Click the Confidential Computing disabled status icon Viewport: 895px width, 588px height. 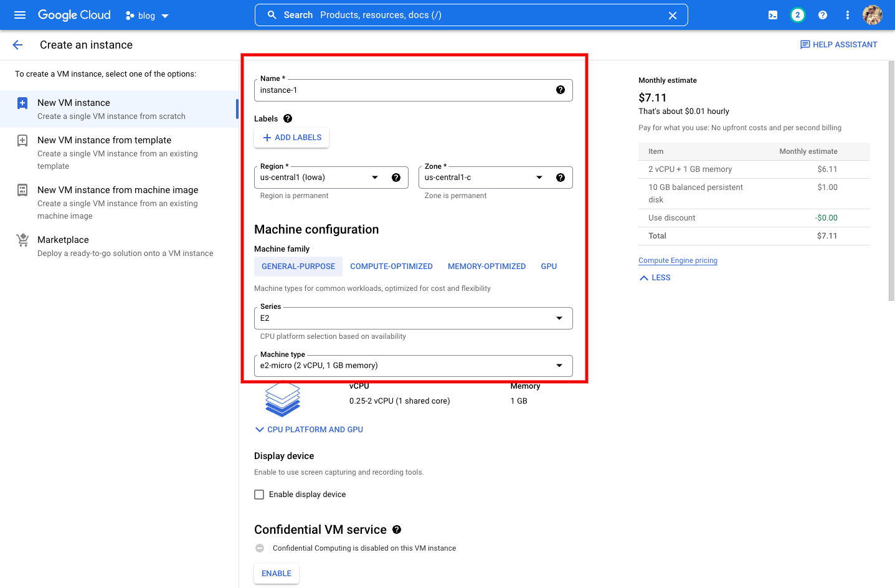[x=260, y=548]
